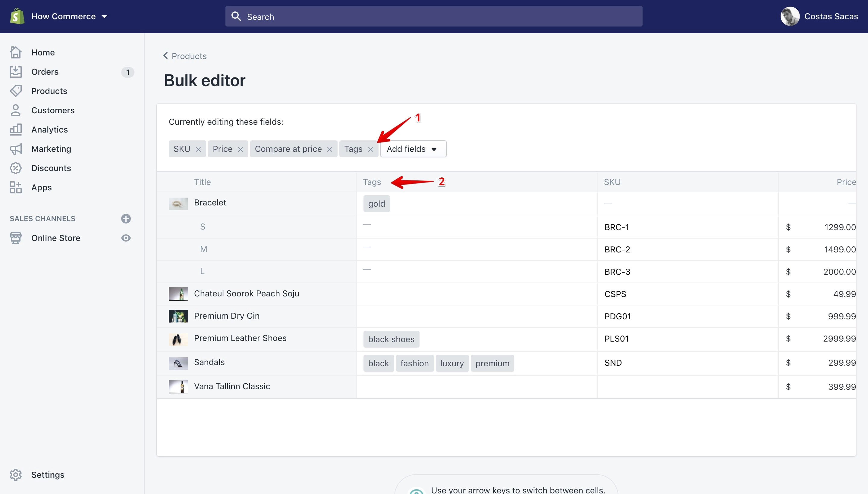868x494 pixels.
Task: Click the Bracelet product thumbnail
Action: [x=178, y=204]
